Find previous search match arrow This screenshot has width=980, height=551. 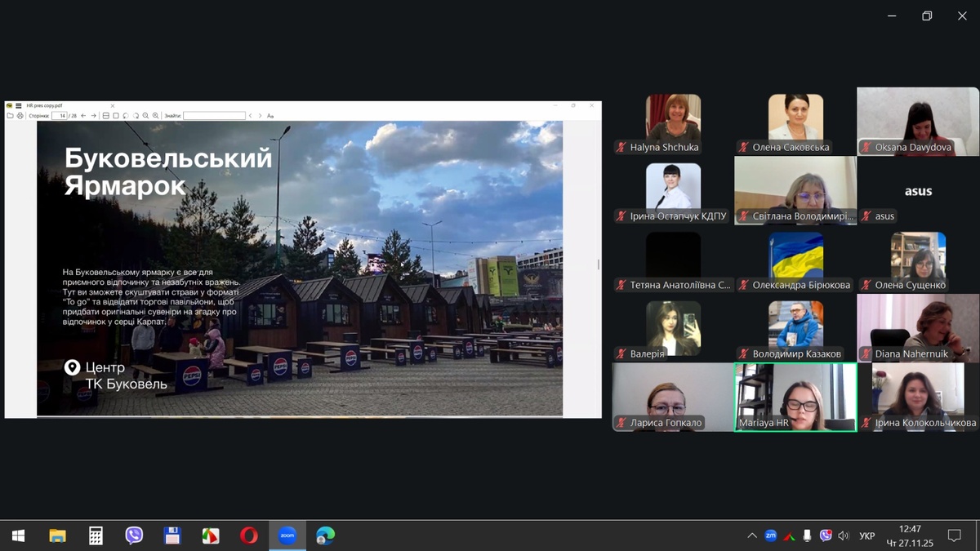point(250,116)
